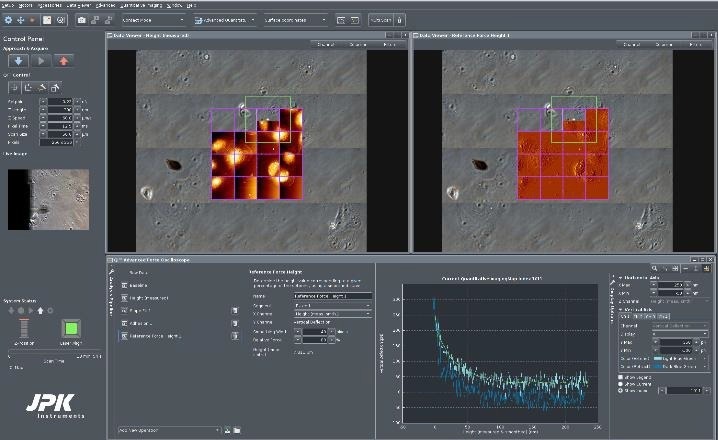Select the Baseline operation in the list
718x440 pixels.
pyautogui.click(x=140, y=286)
